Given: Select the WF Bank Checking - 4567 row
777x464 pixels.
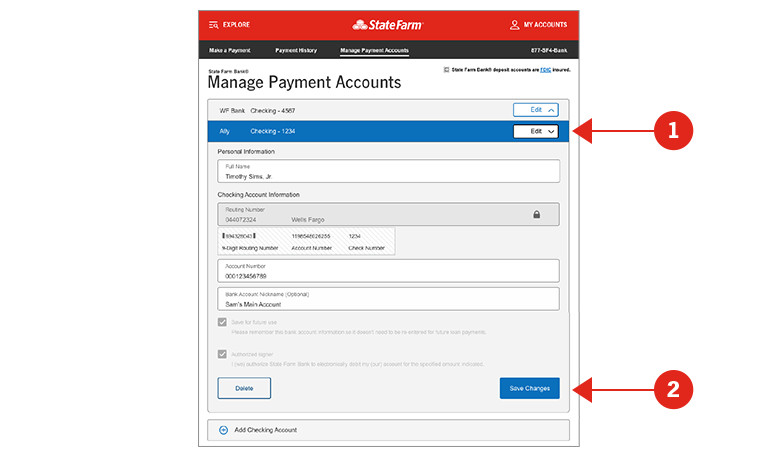Looking at the screenshot, I should pos(388,110).
